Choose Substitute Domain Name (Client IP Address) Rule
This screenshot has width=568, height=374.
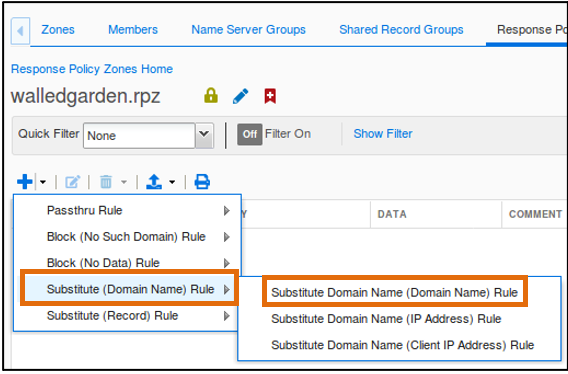pos(402,345)
